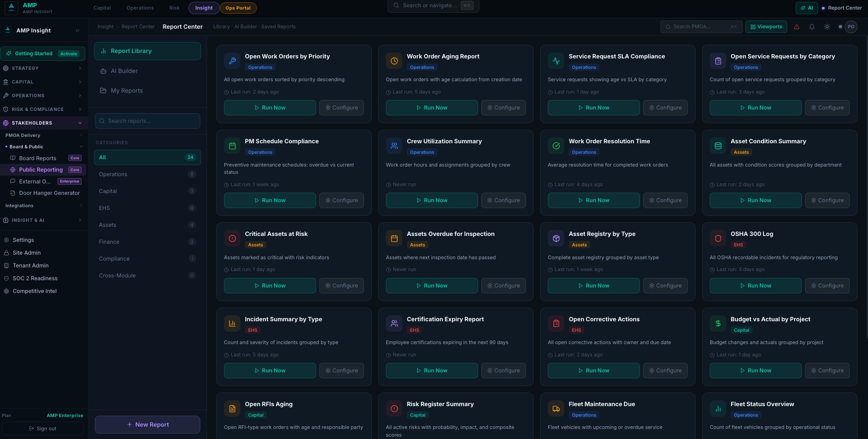
Task: Click the truck icon on Fleet Maintenance Due
Action: point(556,409)
